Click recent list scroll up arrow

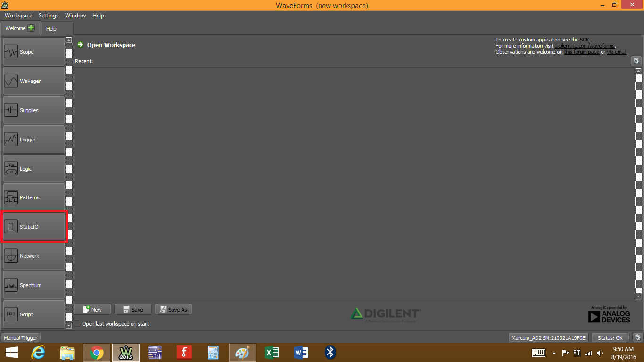point(638,71)
